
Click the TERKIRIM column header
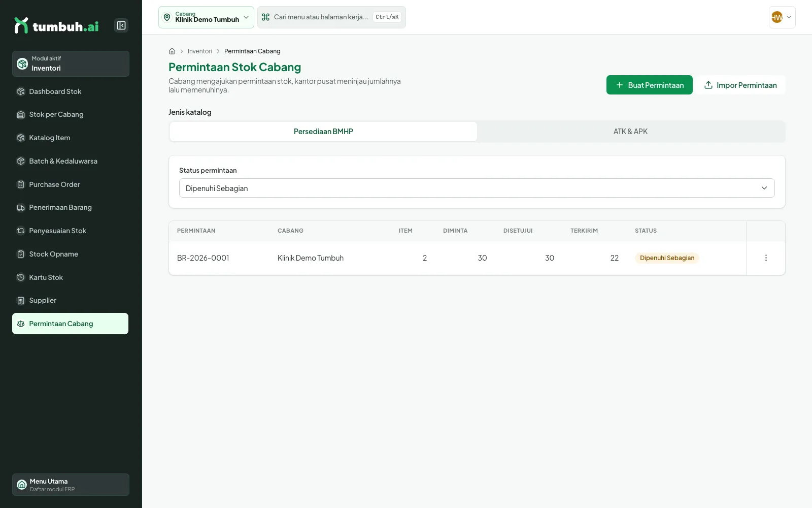584,231
